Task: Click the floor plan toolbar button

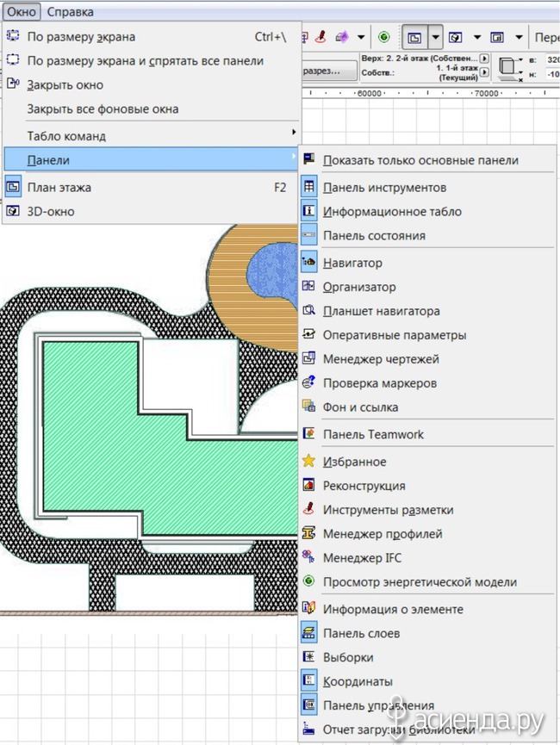Action: pyautogui.click(x=414, y=38)
